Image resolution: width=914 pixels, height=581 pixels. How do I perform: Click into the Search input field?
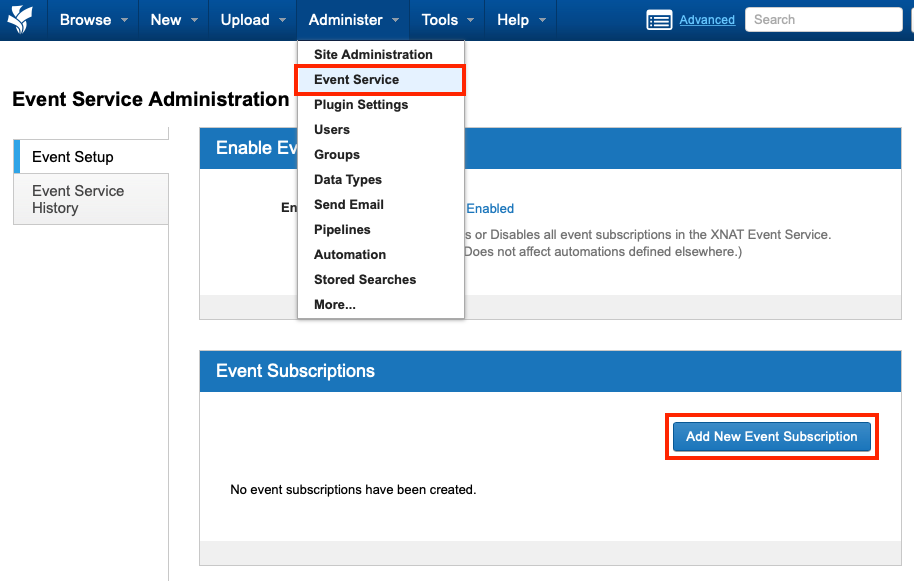[822, 20]
